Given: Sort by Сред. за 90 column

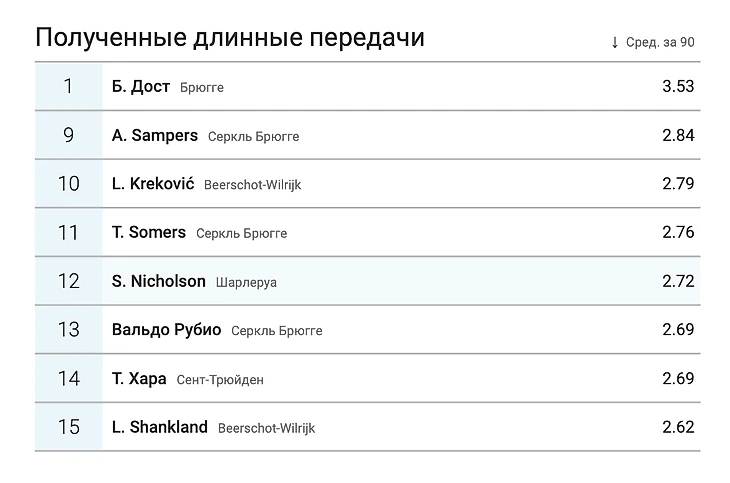Looking at the screenshot, I should coord(660,42).
